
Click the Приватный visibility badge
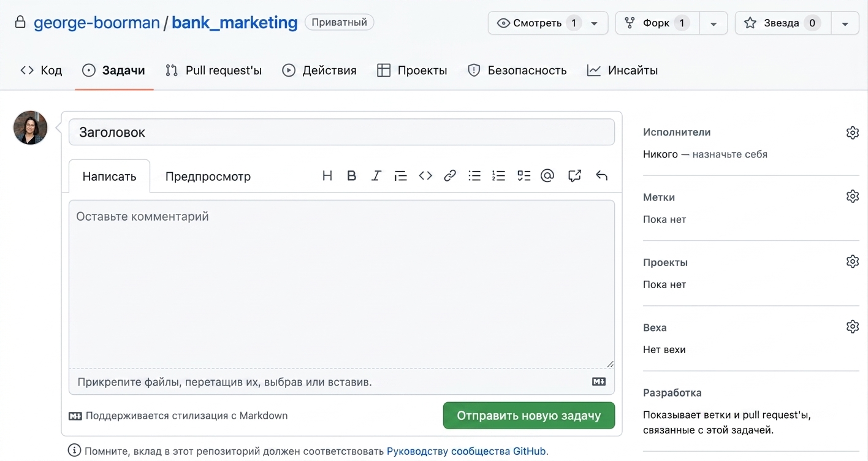pos(340,23)
